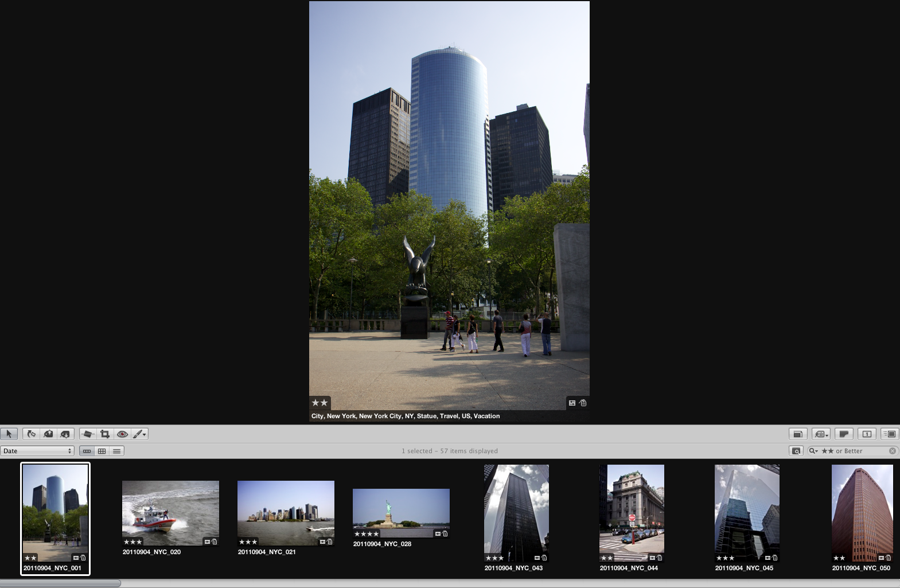
Task: Click the horizontal browser scrollbar thumb
Action: pyautogui.click(x=60, y=583)
